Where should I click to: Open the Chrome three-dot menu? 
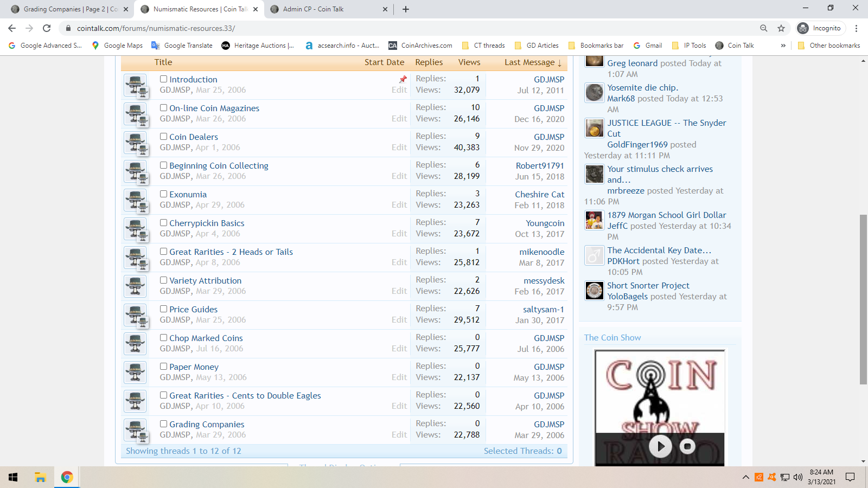pos(857,28)
